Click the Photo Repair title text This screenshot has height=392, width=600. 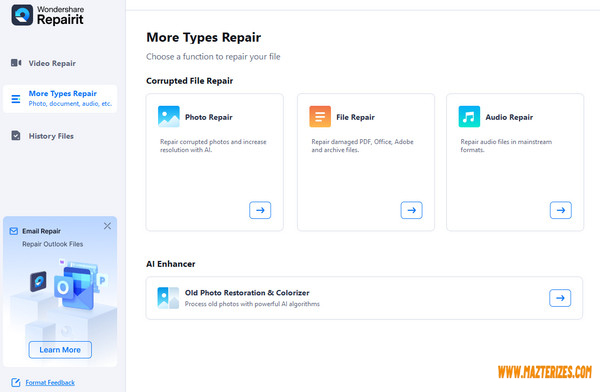[x=209, y=117]
